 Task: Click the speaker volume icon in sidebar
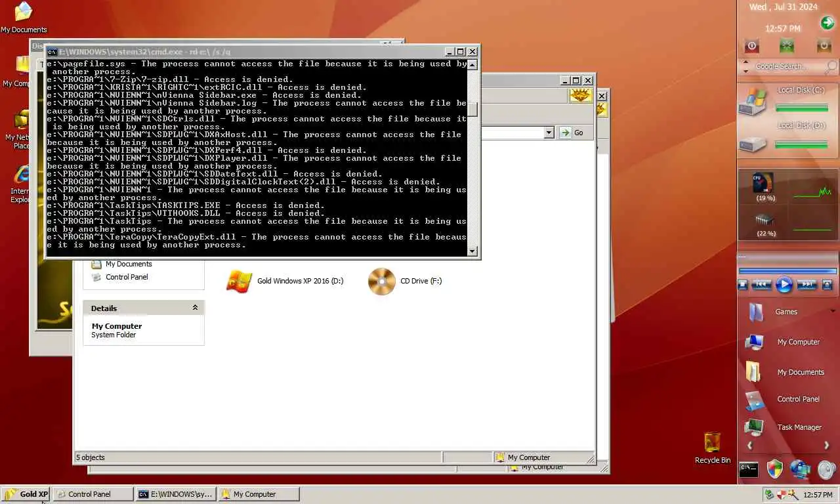pos(826,470)
